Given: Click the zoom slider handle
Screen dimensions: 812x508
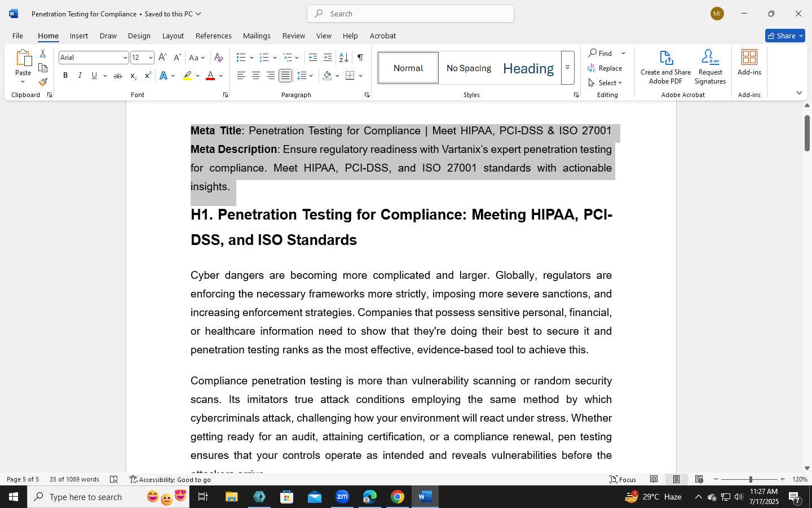Looking at the screenshot, I should (751, 479).
